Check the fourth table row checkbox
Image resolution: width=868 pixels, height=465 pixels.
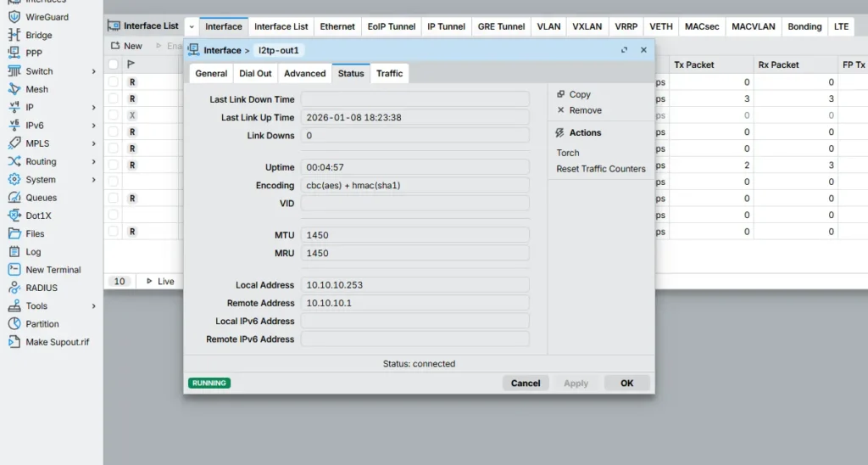point(114,132)
